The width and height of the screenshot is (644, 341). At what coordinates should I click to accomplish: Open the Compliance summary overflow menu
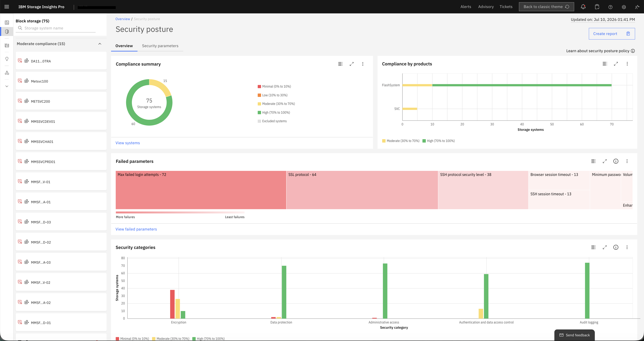point(363,64)
